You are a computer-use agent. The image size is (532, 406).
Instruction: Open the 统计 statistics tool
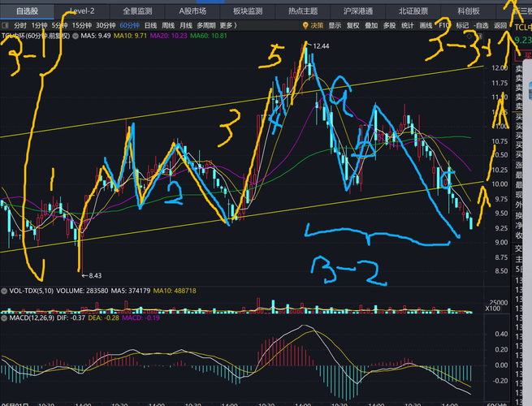tap(408, 25)
